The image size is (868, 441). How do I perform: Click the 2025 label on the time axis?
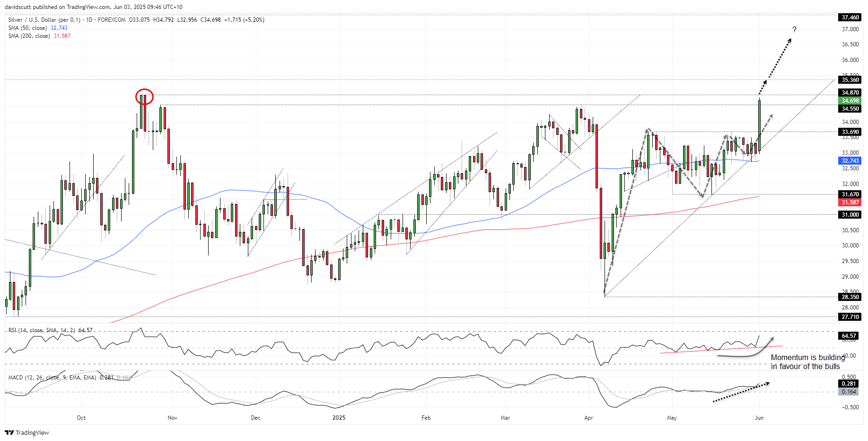(339, 418)
